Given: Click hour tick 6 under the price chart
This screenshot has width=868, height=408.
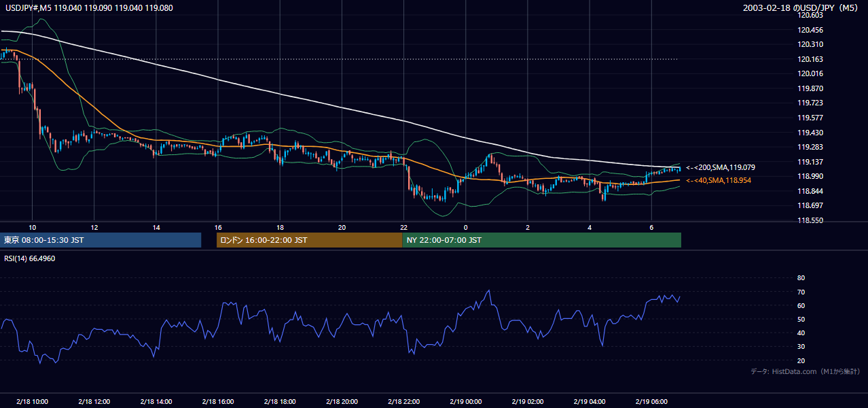Looking at the screenshot, I should coord(652,227).
